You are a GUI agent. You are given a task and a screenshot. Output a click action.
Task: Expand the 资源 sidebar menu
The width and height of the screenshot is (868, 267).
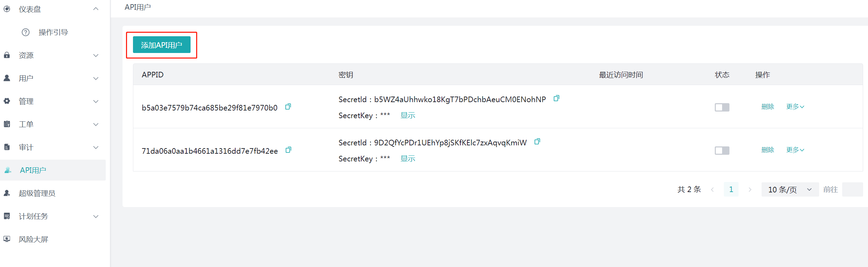coord(52,55)
